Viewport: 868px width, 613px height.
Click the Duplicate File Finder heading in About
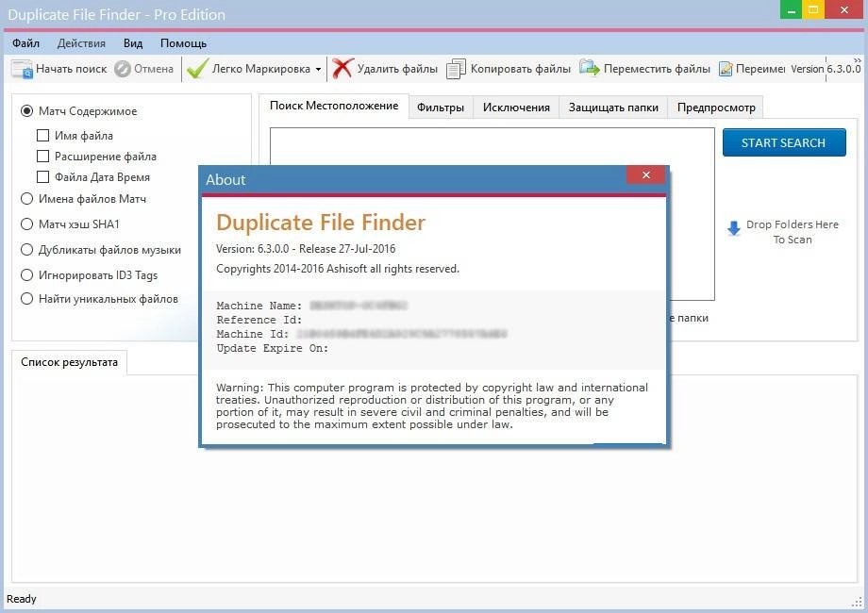pyautogui.click(x=321, y=223)
